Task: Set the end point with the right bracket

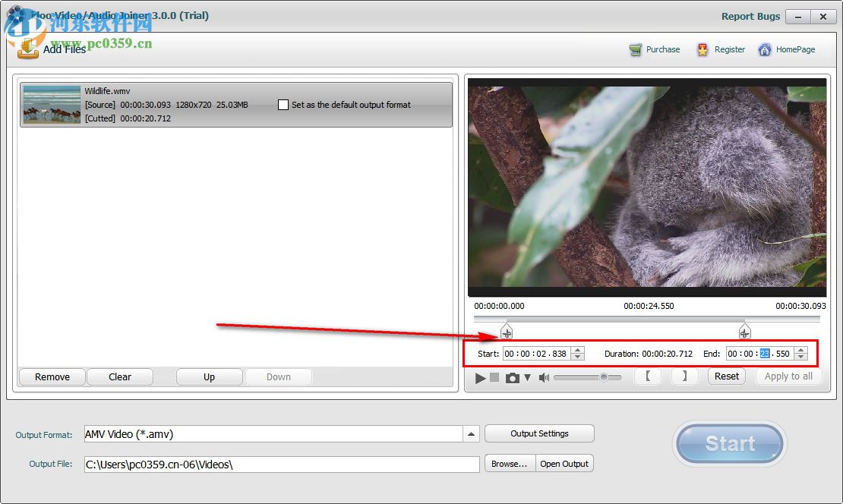Action: pos(684,376)
